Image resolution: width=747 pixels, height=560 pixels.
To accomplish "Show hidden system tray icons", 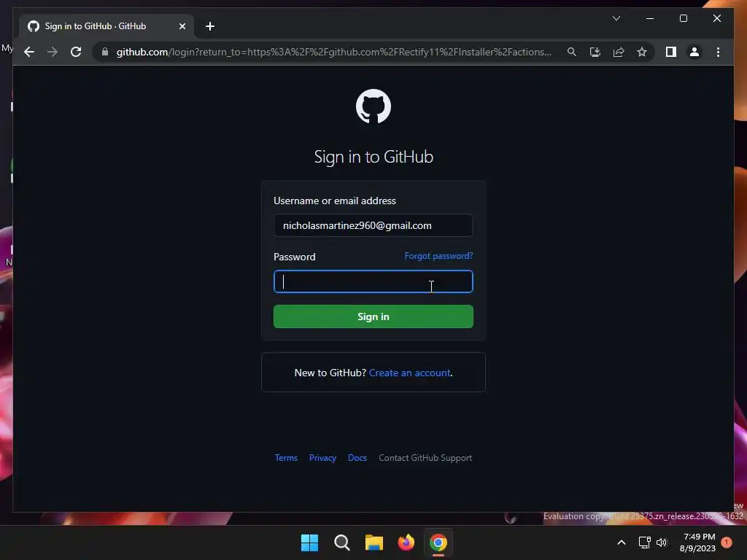I will click(x=622, y=542).
